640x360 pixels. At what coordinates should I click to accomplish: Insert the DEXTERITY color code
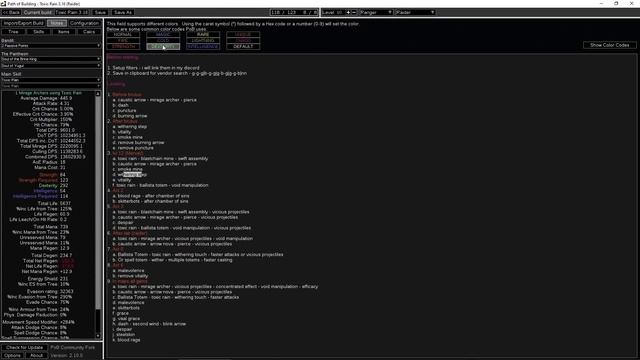click(x=163, y=47)
